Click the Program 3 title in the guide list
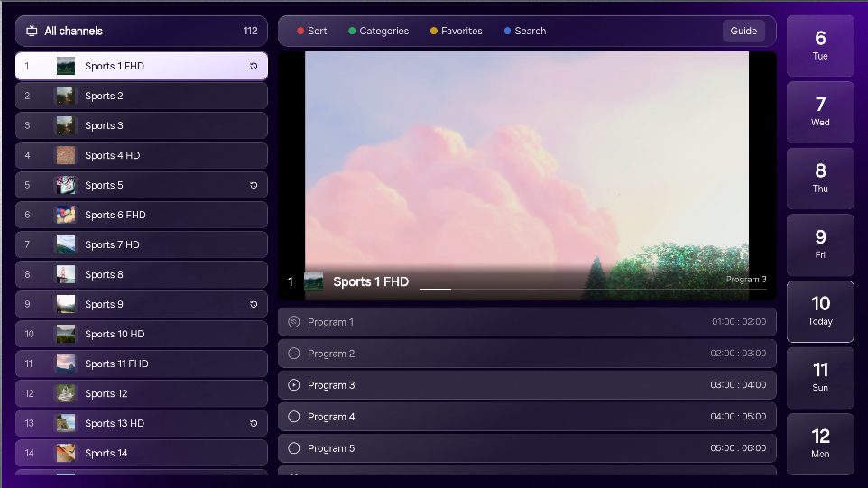This screenshot has height=488, width=868. coord(331,385)
